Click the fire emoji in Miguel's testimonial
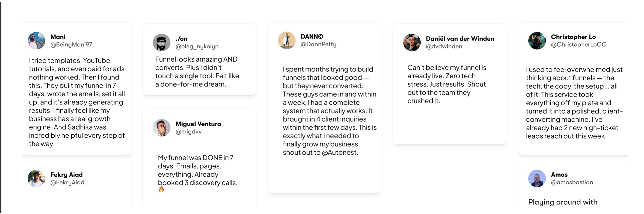The image size is (644, 214). point(161,189)
